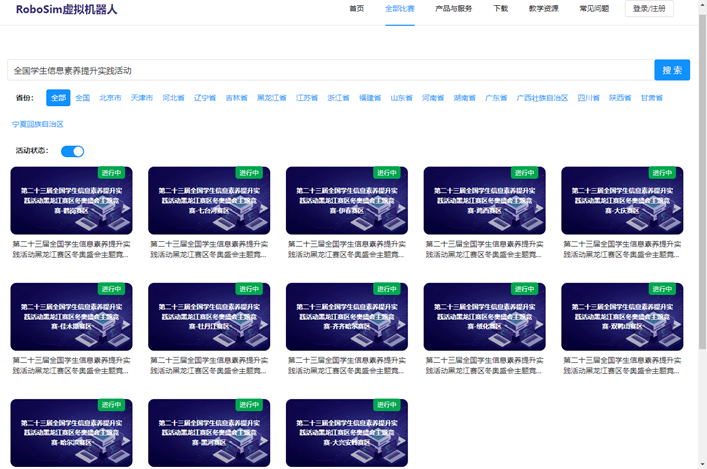This screenshot has width=707, height=469.
Task: Open the 大兴安岭赛区 competition thumbnail
Action: (346, 432)
